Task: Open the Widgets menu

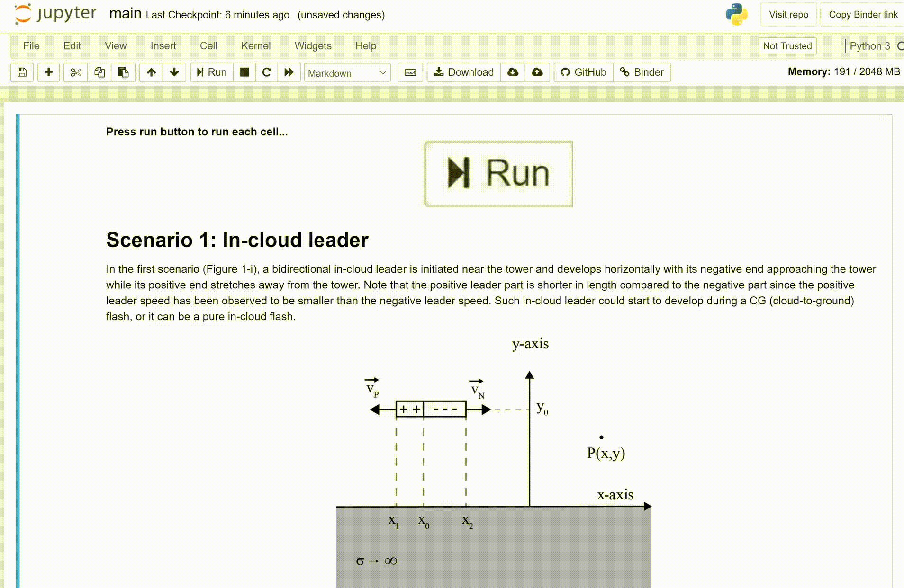Action: point(313,46)
